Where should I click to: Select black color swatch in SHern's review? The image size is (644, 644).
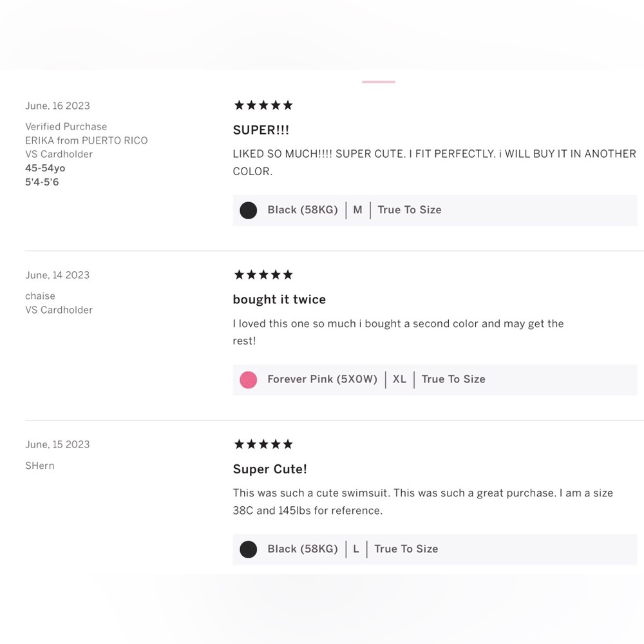click(x=248, y=549)
